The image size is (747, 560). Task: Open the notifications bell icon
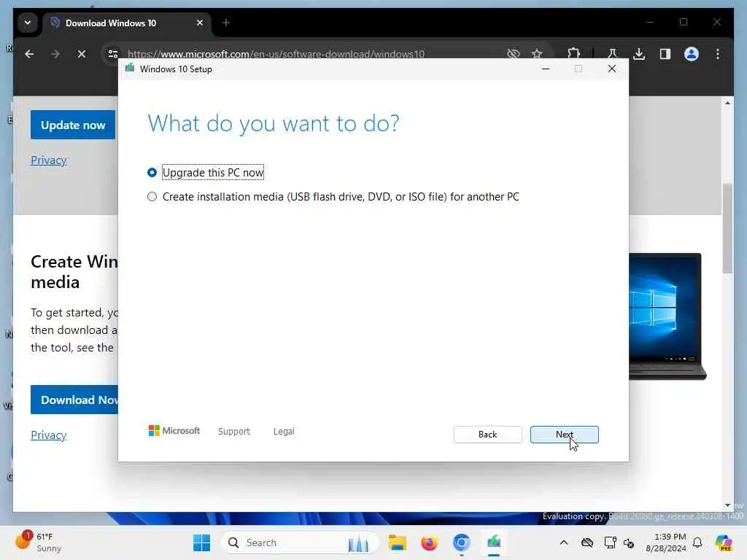697,542
